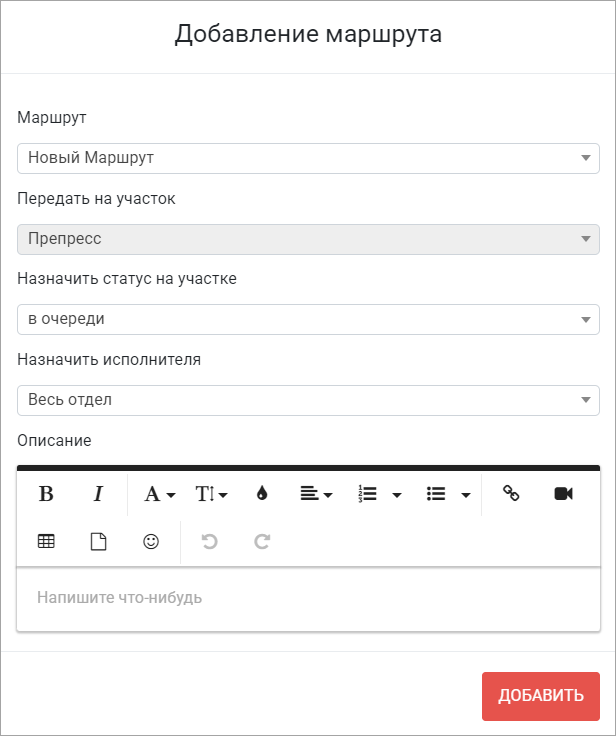The width and height of the screenshot is (616, 736).
Task: Open the исполнитель dropdown showing Весь отдел
Action: (308, 400)
